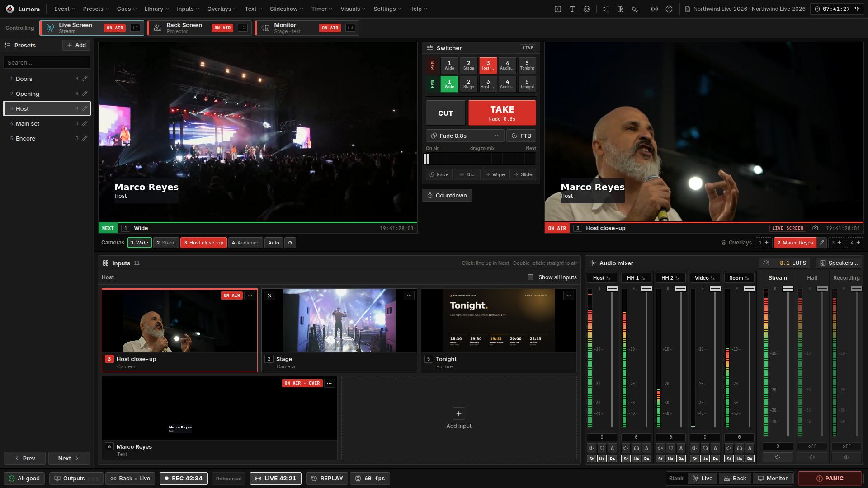
Task: Adjust the Stream fader handle
Action: (x=788, y=289)
